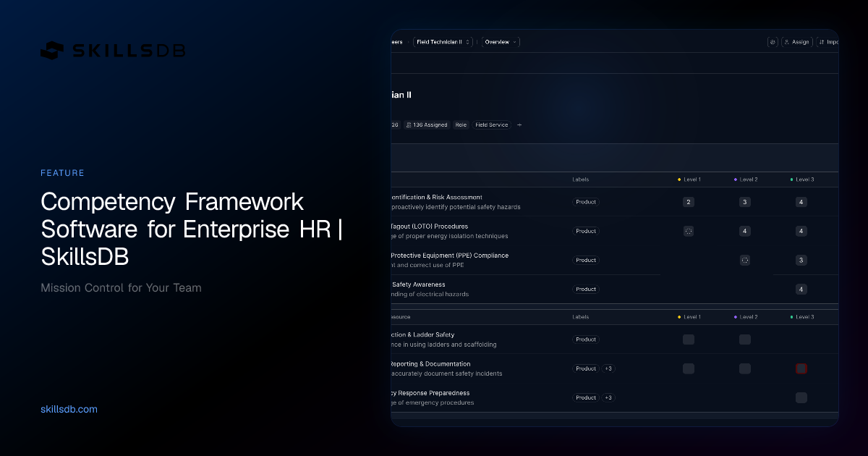Image resolution: width=868 pixels, height=456 pixels.
Task: Open the Identification & Risk Assessment skill
Action: click(x=437, y=197)
